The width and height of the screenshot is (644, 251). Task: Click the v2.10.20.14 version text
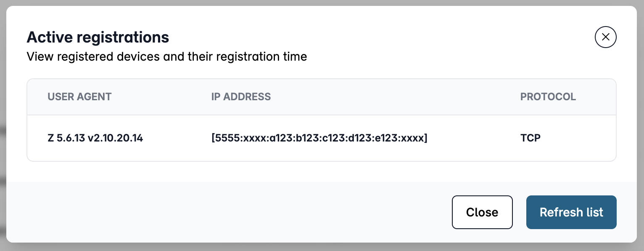point(116,138)
